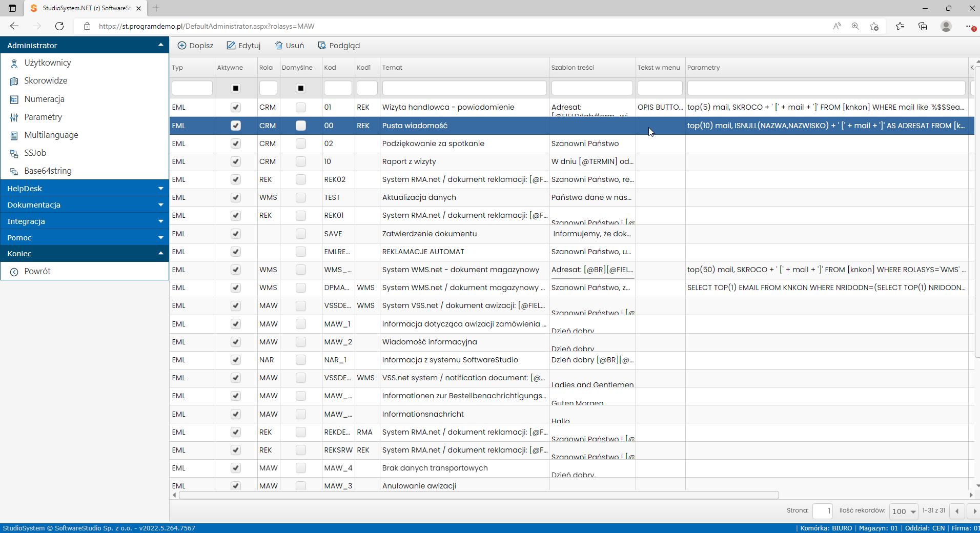Toggle the Aktywne column filter checkbox
The height and width of the screenshot is (533, 980).
coord(236,88)
